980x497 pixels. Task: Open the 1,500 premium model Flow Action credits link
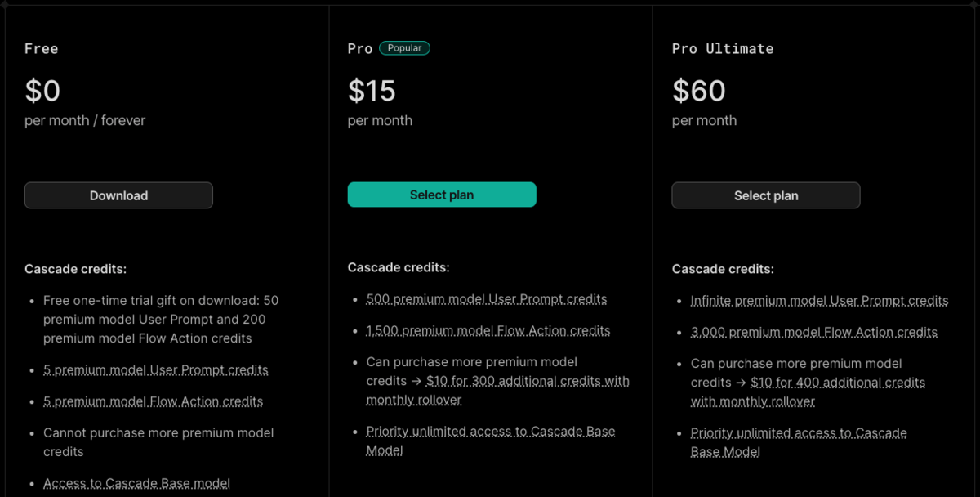click(x=488, y=330)
